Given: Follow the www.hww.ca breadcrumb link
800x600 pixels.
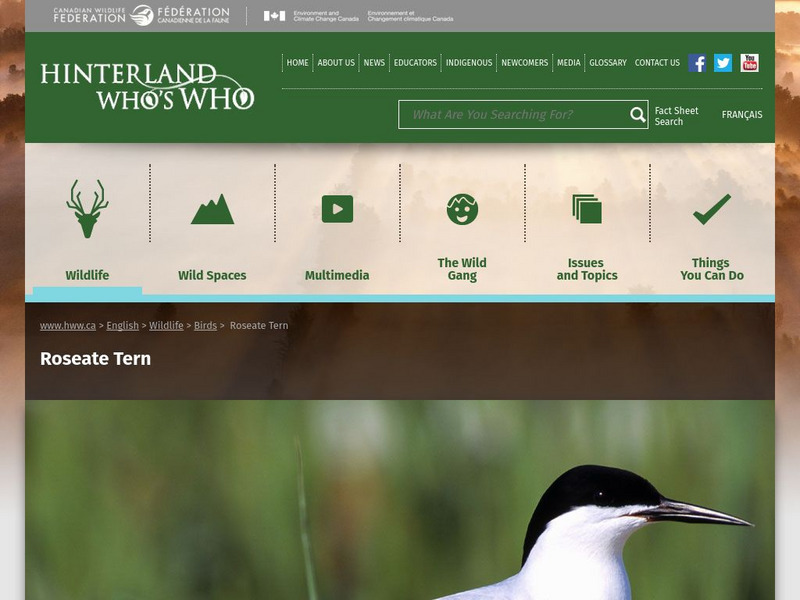Looking at the screenshot, I should coord(68,326).
